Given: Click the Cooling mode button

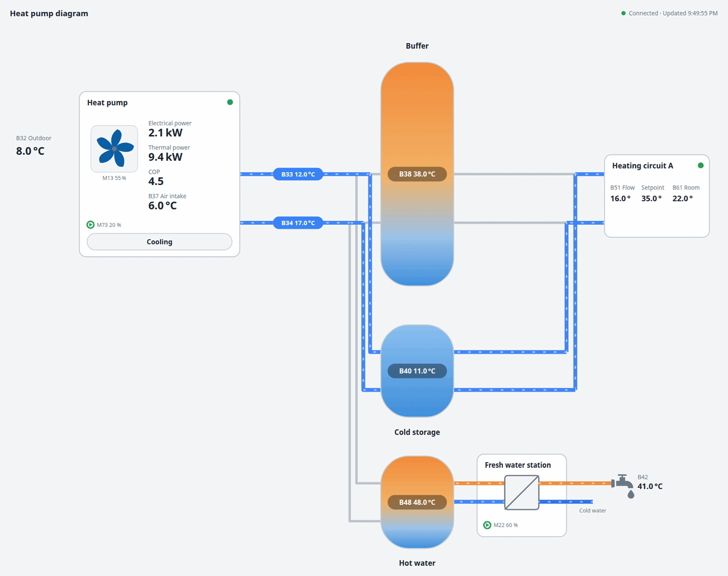Looking at the screenshot, I should pyautogui.click(x=159, y=242).
